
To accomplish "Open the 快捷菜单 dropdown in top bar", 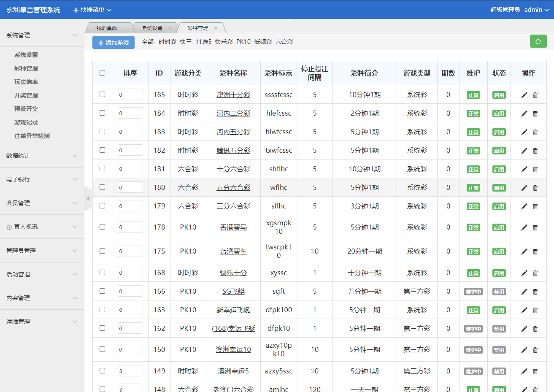I will pos(92,10).
